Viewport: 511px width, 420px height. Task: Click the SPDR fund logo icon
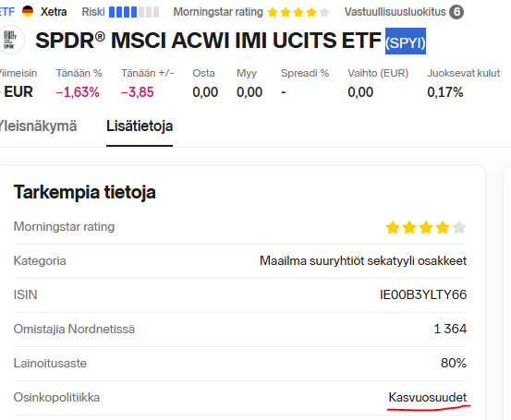coord(10,41)
